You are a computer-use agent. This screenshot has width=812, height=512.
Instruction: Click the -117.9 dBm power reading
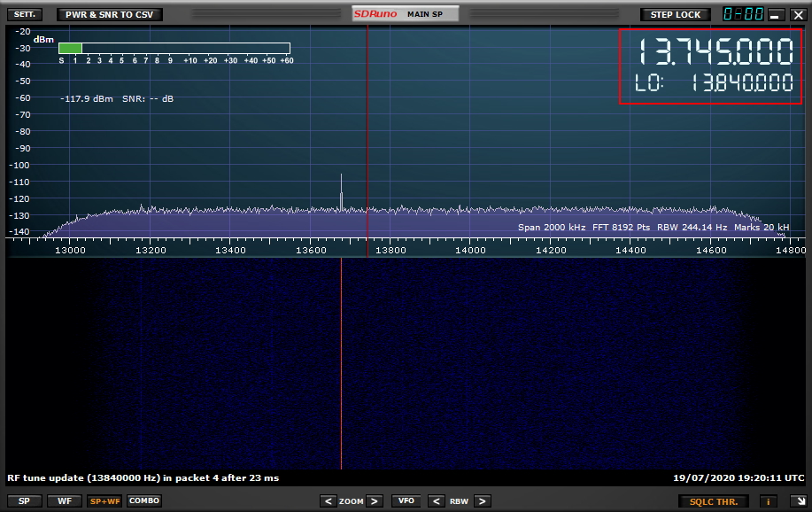pyautogui.click(x=87, y=98)
